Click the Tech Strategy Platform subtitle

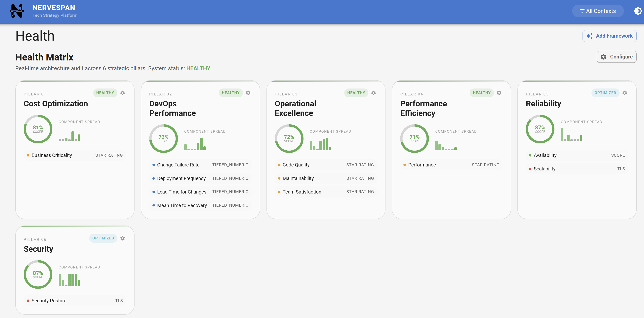55,15
